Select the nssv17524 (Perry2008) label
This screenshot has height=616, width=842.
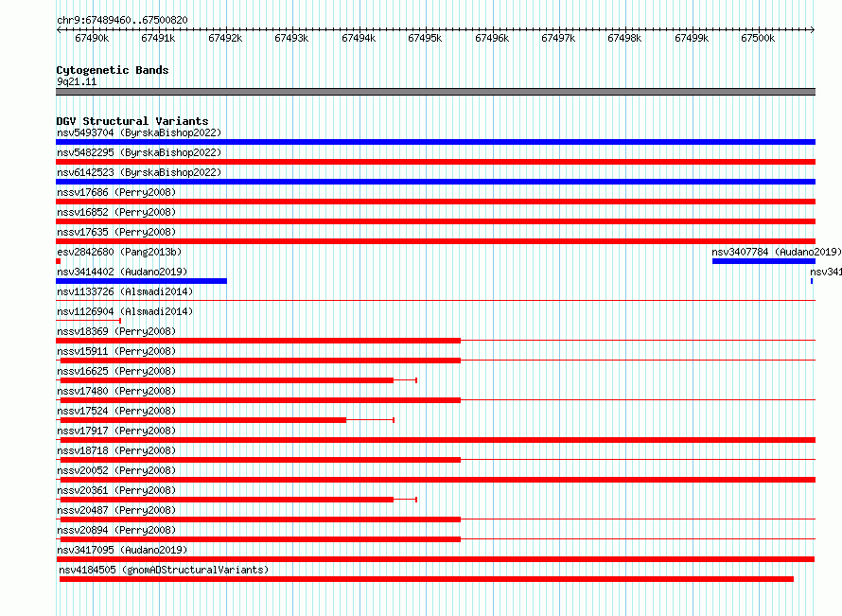point(116,411)
